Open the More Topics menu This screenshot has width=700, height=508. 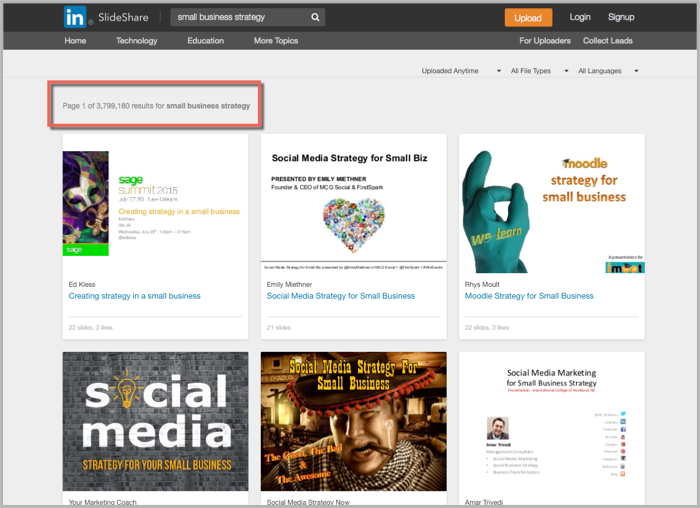click(275, 41)
